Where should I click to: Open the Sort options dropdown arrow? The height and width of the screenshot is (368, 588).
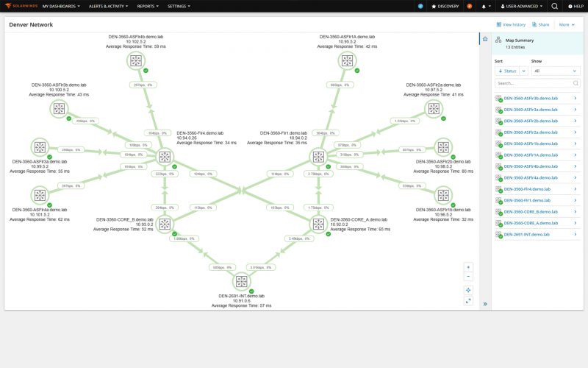point(524,71)
